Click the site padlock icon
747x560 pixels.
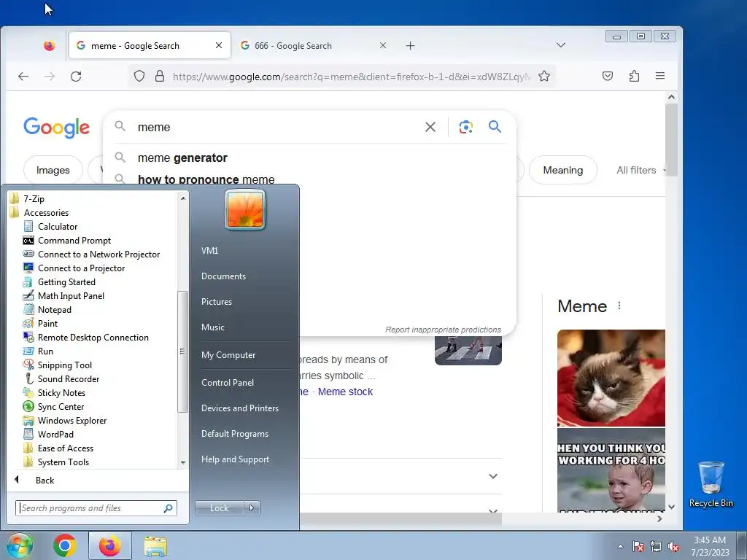[x=160, y=76]
